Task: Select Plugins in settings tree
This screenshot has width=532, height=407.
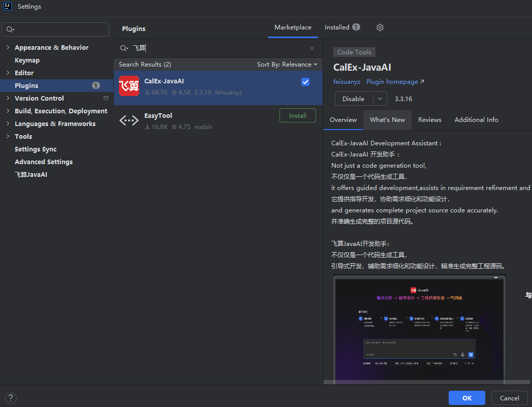Action: coord(57,85)
